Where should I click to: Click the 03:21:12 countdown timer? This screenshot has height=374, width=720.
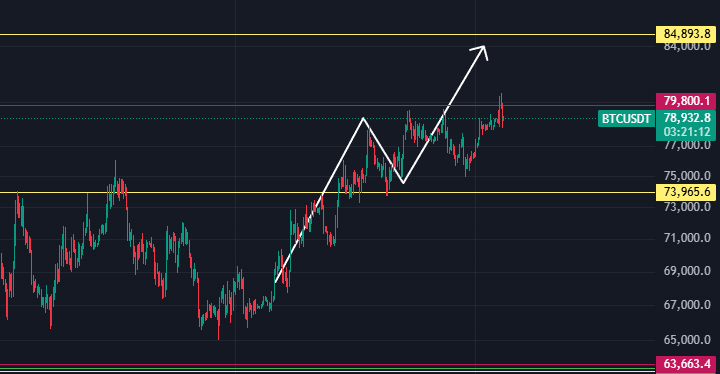coord(686,132)
